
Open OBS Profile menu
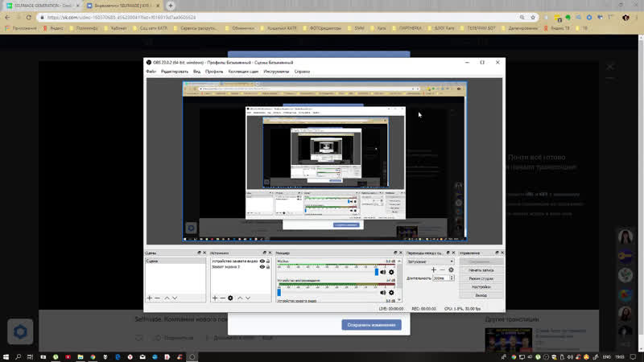pyautogui.click(x=214, y=72)
